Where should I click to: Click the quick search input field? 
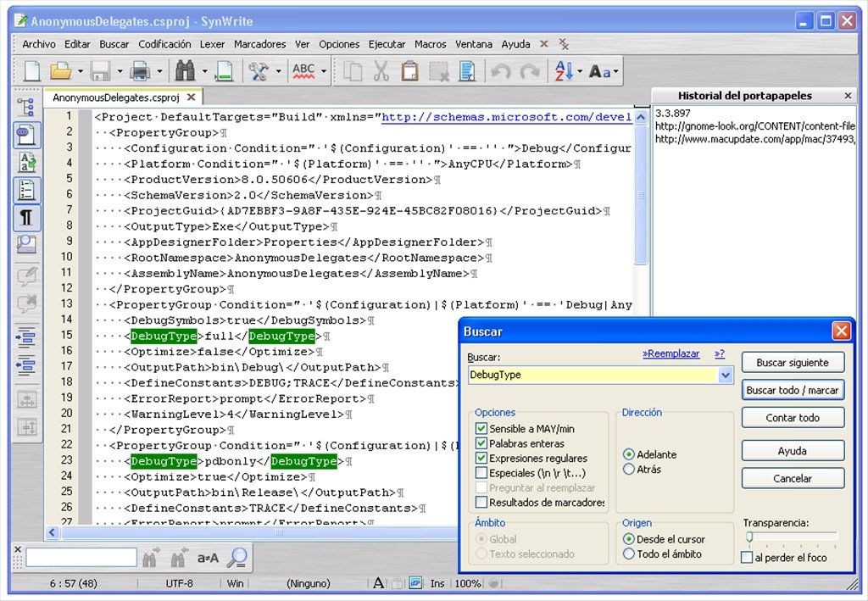(x=81, y=557)
